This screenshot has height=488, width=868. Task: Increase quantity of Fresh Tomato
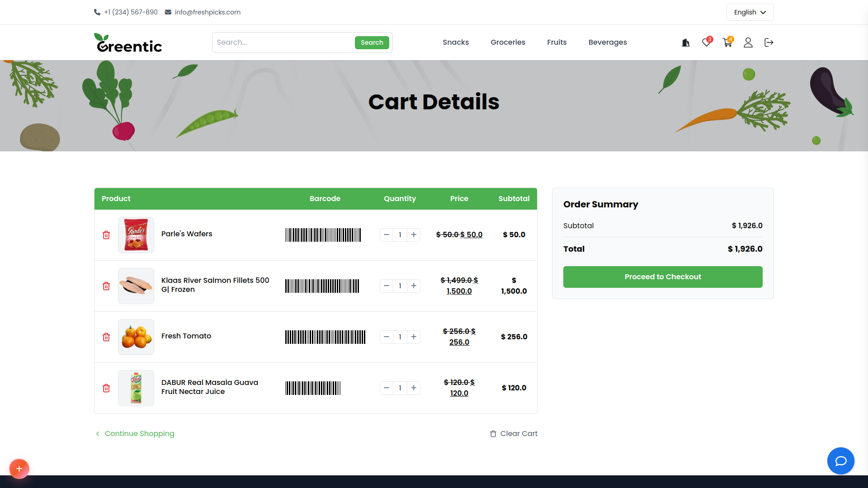[x=414, y=337]
